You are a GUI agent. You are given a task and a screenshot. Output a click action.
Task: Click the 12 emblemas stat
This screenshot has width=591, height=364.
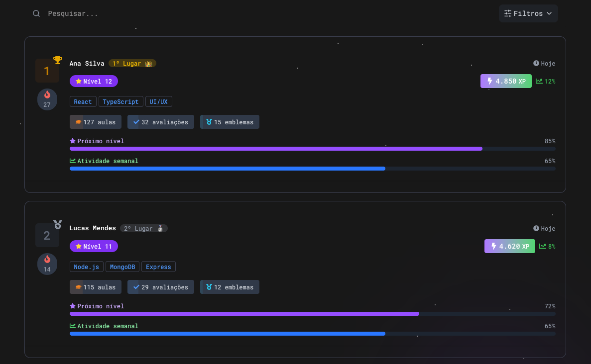(x=230, y=287)
